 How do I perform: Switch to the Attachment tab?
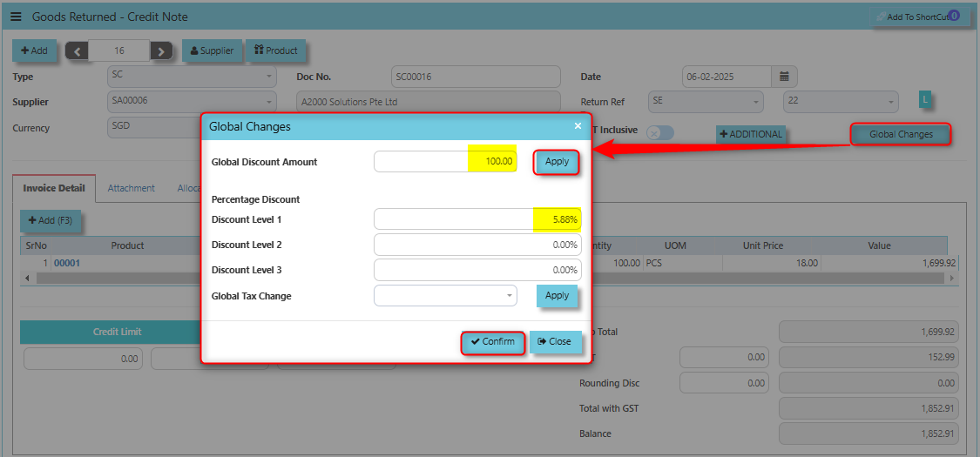(132, 188)
